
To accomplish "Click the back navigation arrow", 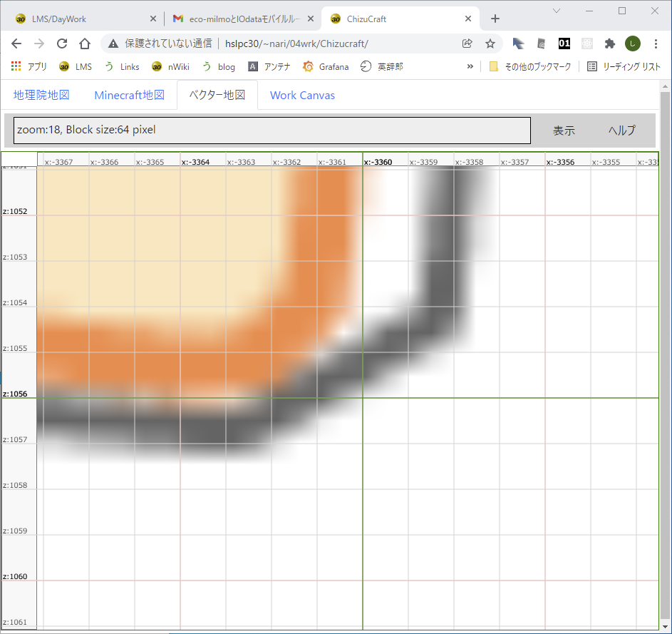I will click(16, 44).
